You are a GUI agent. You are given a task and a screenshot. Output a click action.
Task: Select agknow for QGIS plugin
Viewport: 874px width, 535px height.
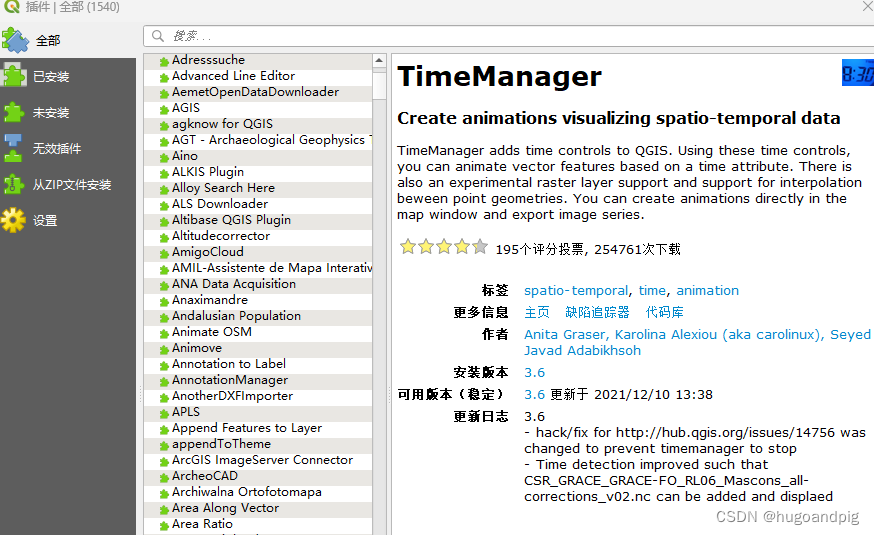point(258,124)
